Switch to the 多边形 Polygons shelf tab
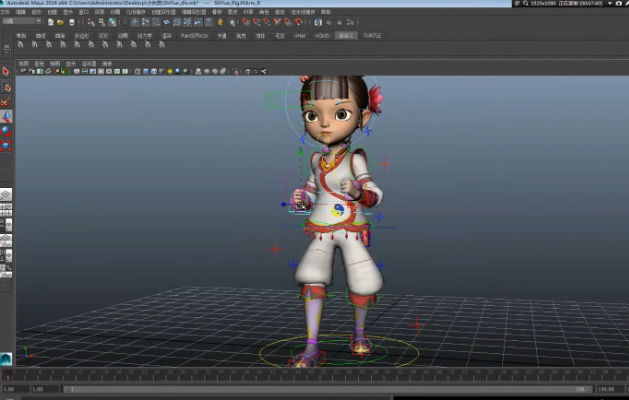The width and height of the screenshot is (629, 400). click(x=81, y=36)
